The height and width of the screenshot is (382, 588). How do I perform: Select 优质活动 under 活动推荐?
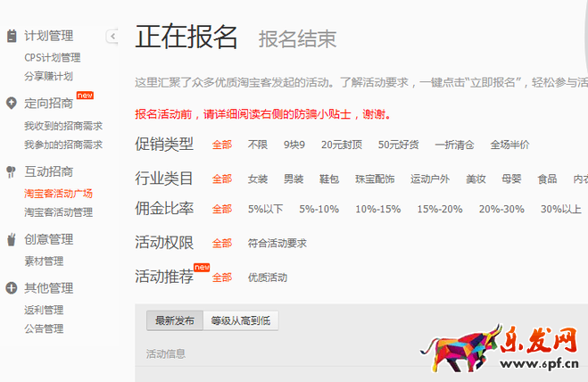tap(268, 278)
